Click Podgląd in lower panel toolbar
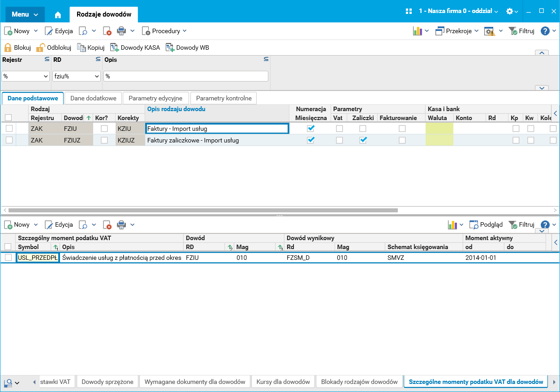This screenshot has height=392, width=560. [486, 224]
